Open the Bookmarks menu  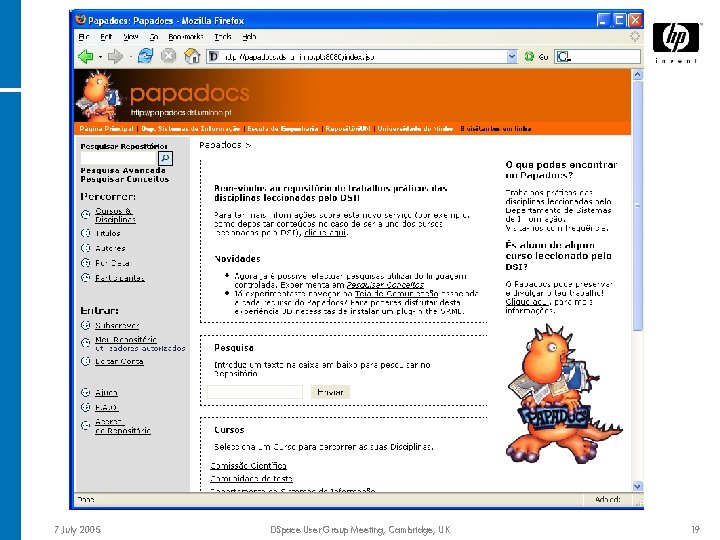(x=186, y=36)
